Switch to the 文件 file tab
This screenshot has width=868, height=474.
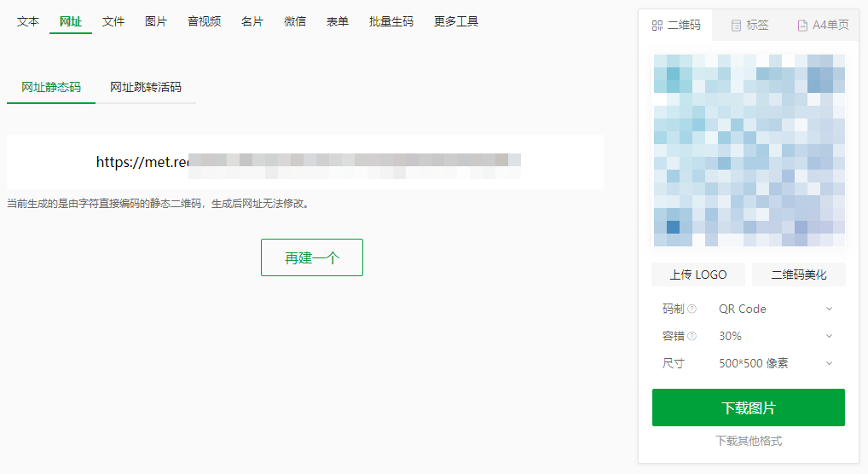[x=113, y=21]
